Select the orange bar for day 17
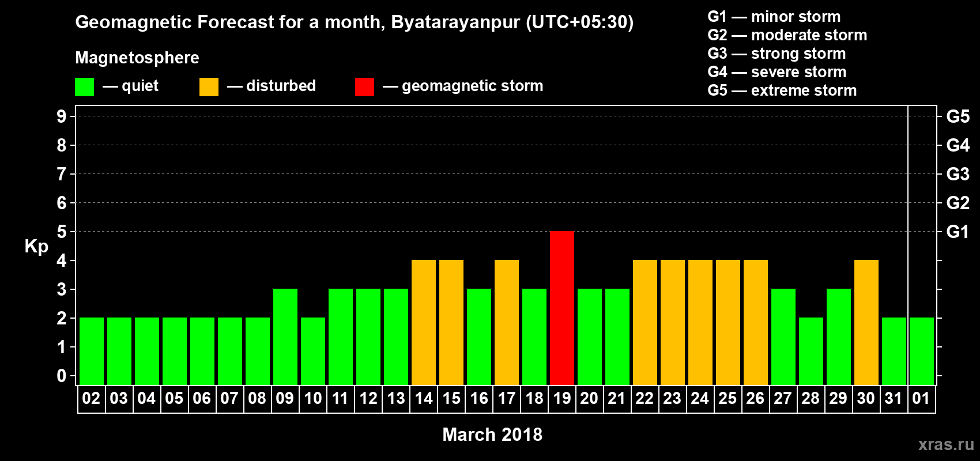This screenshot has width=980, height=461. tap(507, 322)
